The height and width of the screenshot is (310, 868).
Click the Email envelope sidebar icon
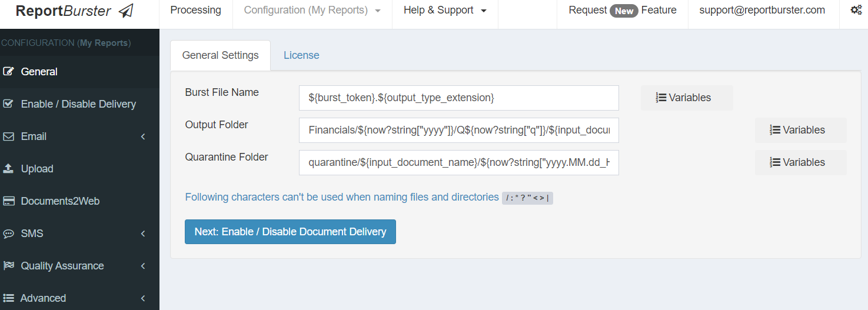click(8, 136)
